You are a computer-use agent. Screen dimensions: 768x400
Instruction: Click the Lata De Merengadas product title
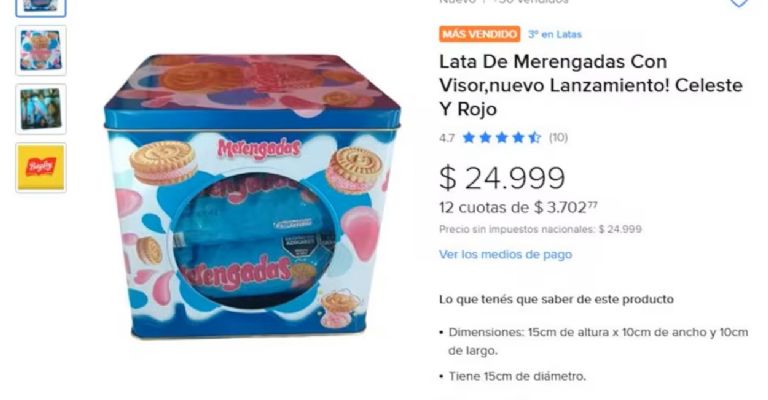pos(591,85)
